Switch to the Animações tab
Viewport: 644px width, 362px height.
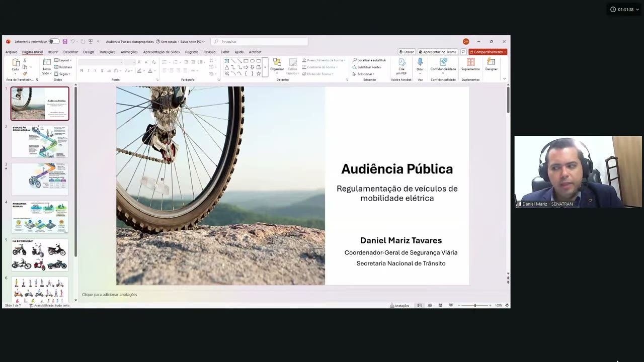[129, 52]
